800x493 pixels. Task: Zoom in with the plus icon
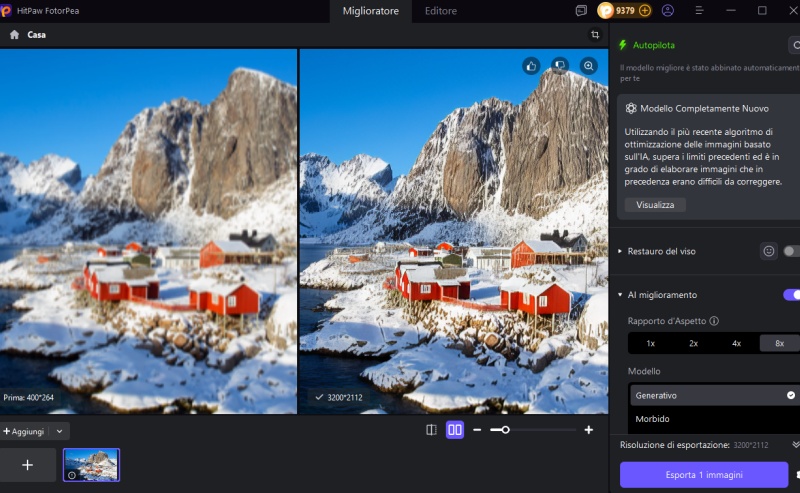588,430
